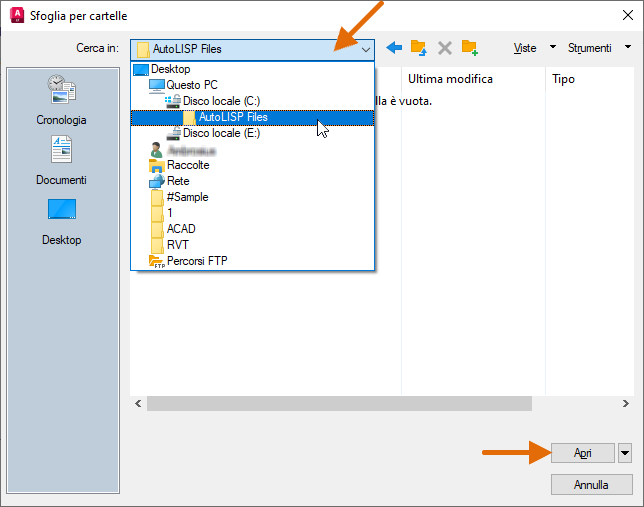The image size is (644, 507).
Task: Open the Strumenti menu
Action: pyautogui.click(x=589, y=48)
